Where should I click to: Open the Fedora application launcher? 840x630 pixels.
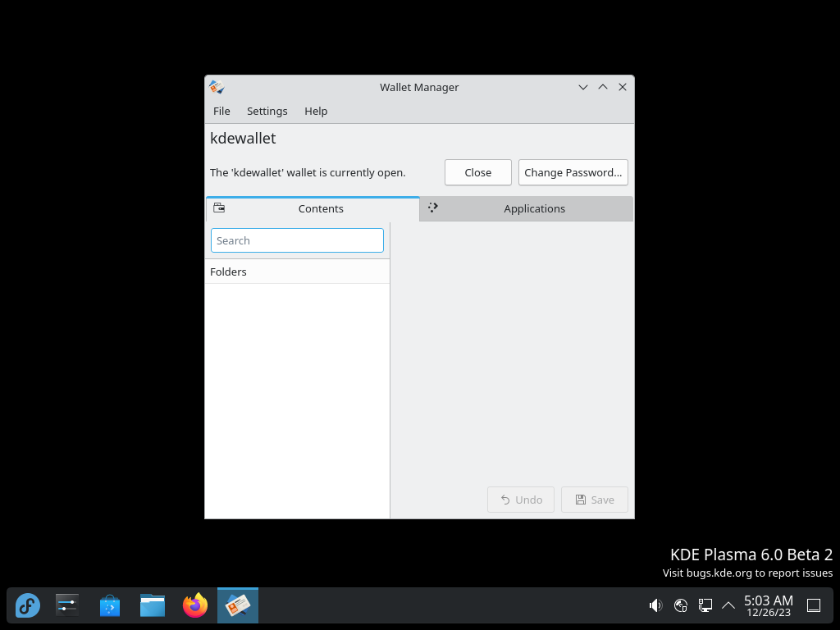click(28, 605)
